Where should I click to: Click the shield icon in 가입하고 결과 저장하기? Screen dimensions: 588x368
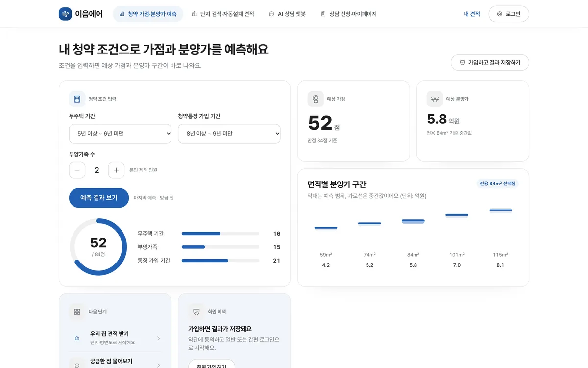click(462, 63)
